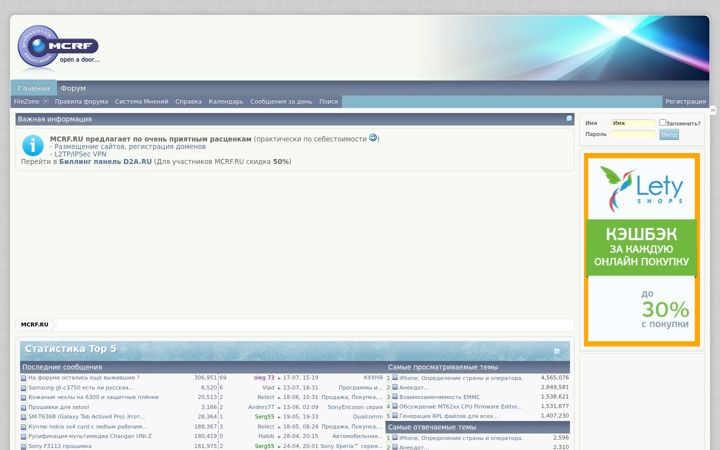
Task: Click the Регистрация link
Action: click(686, 101)
